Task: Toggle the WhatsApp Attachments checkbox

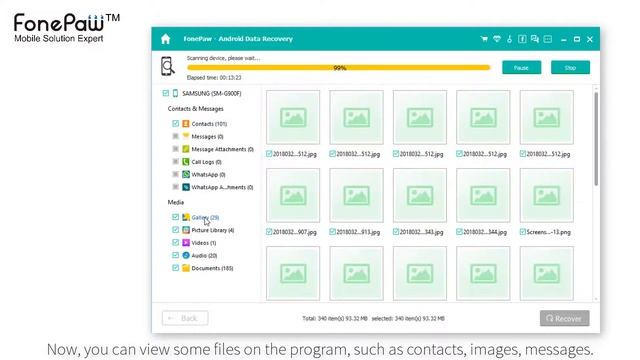Action: [x=176, y=187]
